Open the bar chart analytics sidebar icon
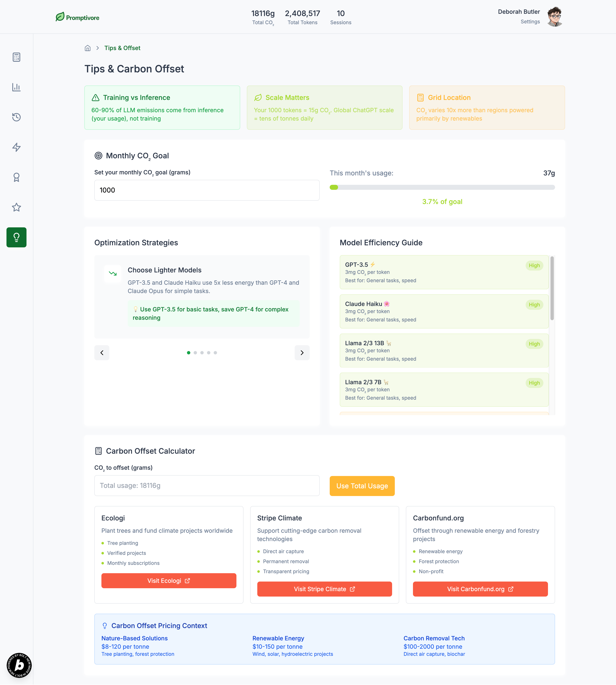Viewport: 616px width, 685px height. 16,87
